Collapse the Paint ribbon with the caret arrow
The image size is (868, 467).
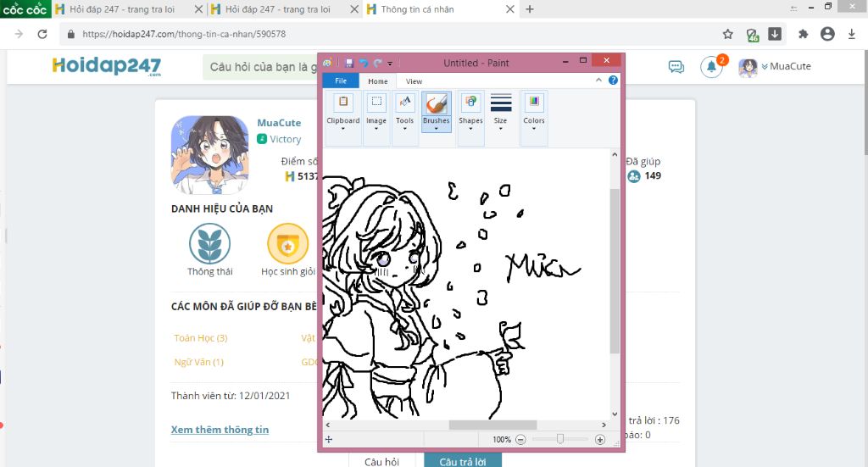click(598, 81)
